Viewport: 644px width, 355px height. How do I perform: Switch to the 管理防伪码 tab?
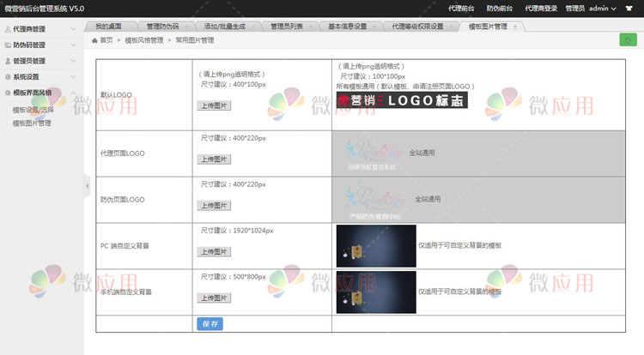point(162,27)
